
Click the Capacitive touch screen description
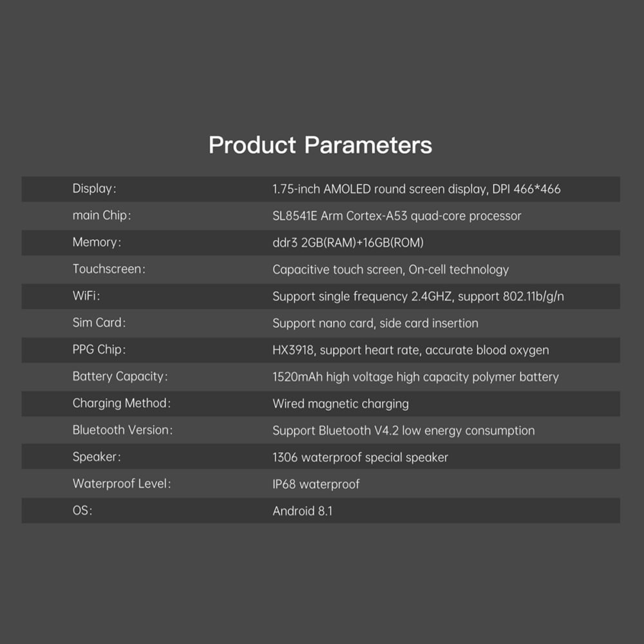coord(391,269)
